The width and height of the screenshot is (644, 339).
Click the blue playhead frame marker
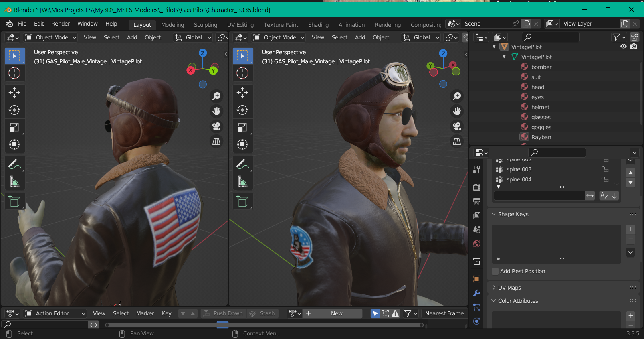pos(222,325)
